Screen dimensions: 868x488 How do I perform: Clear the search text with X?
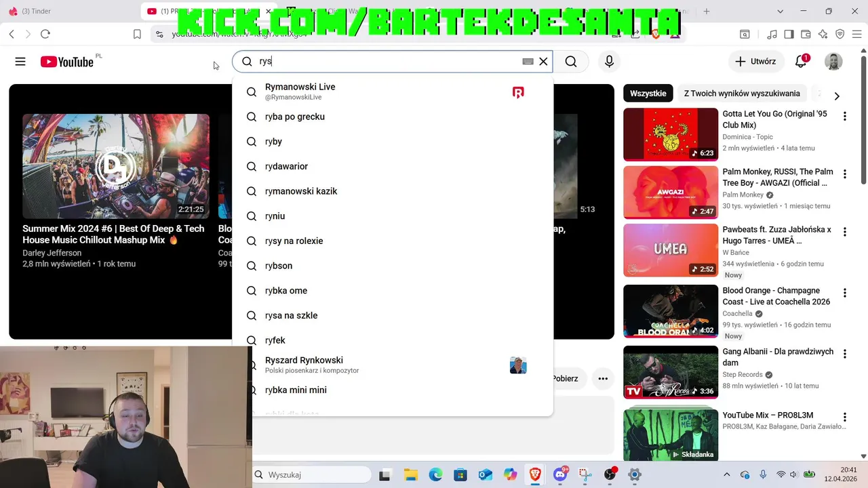tap(543, 62)
